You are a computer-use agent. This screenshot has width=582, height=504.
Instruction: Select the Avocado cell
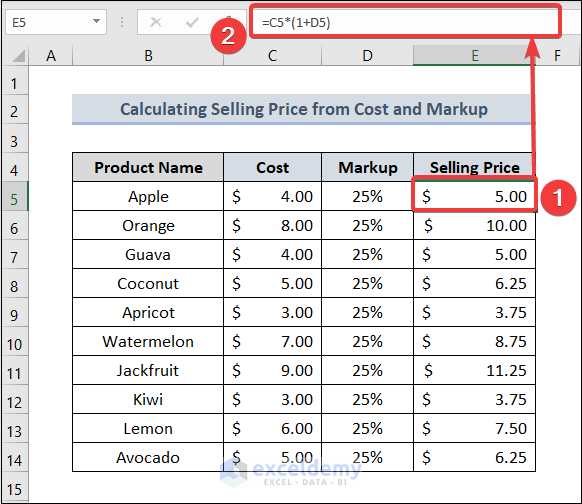point(148,457)
